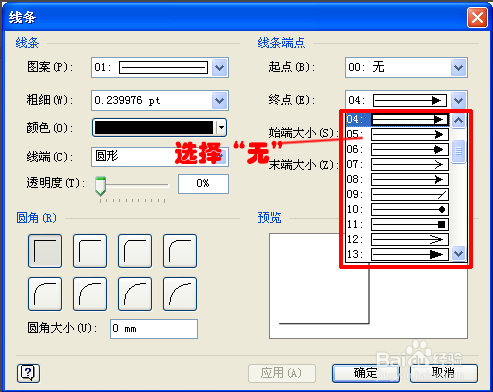493x392 pixels.
Task: Open the dialog help button
Action: point(28,373)
